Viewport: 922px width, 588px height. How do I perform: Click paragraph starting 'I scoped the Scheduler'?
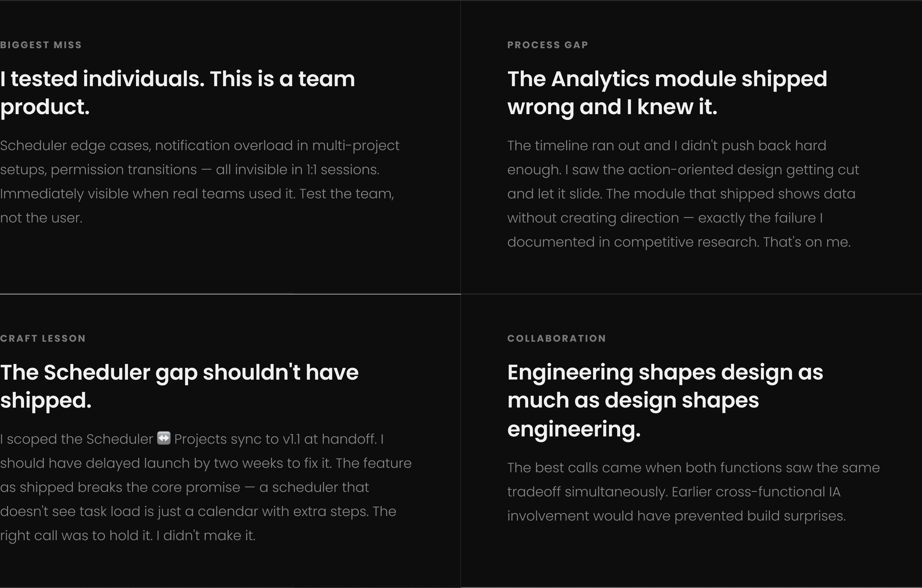tap(206, 487)
